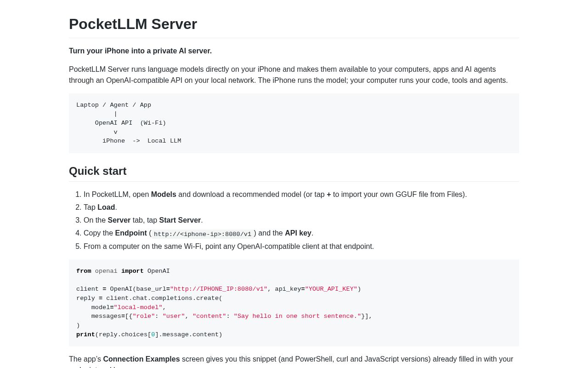
Task: Click the "OpenAI API (Wi-Fi)" diagram line
Action: [130, 123]
